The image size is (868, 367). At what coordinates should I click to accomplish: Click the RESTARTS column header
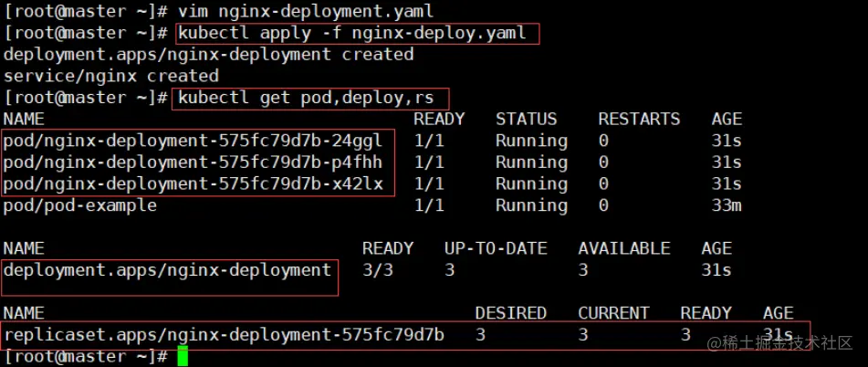coord(639,119)
